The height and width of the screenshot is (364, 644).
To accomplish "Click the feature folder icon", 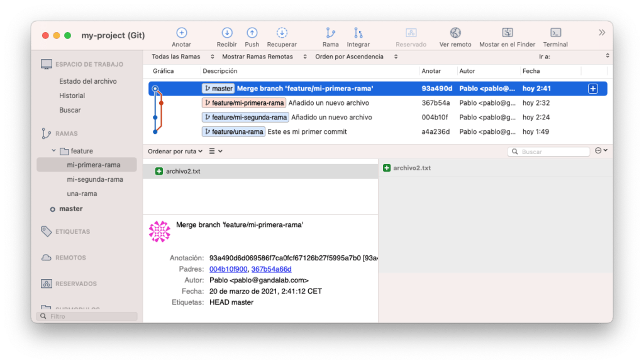I will [x=64, y=151].
